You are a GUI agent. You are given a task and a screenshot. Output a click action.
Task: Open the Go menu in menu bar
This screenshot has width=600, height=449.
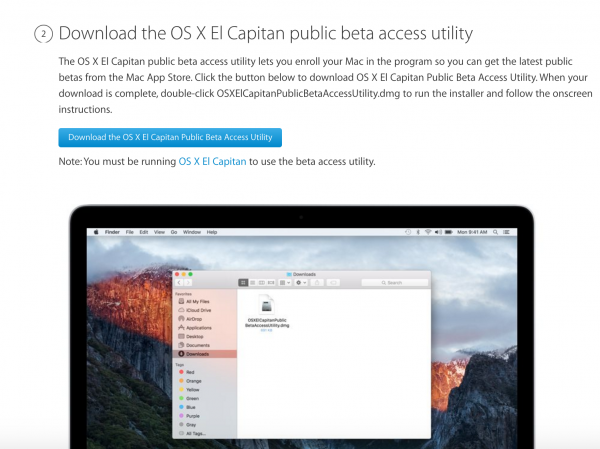pos(173,231)
